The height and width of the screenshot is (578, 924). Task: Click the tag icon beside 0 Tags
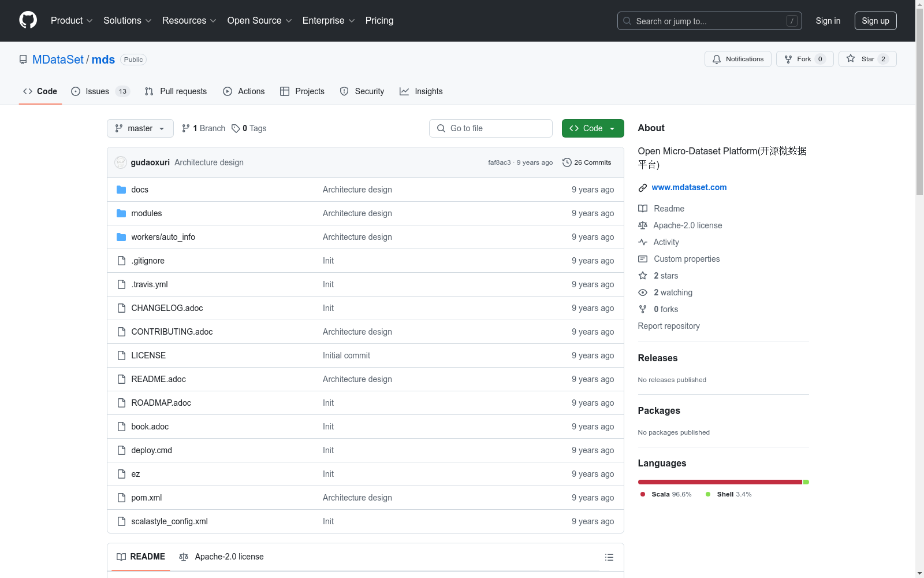click(236, 128)
